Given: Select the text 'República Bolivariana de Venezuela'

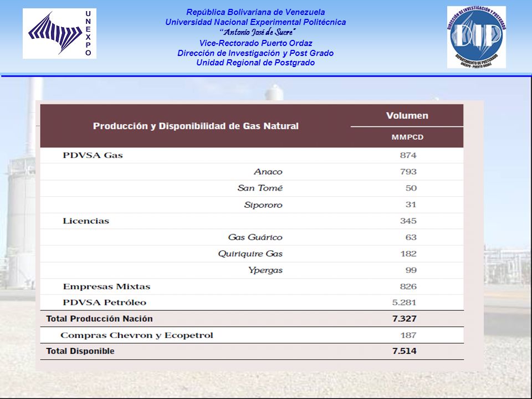Looking at the screenshot, I should 255,12.
